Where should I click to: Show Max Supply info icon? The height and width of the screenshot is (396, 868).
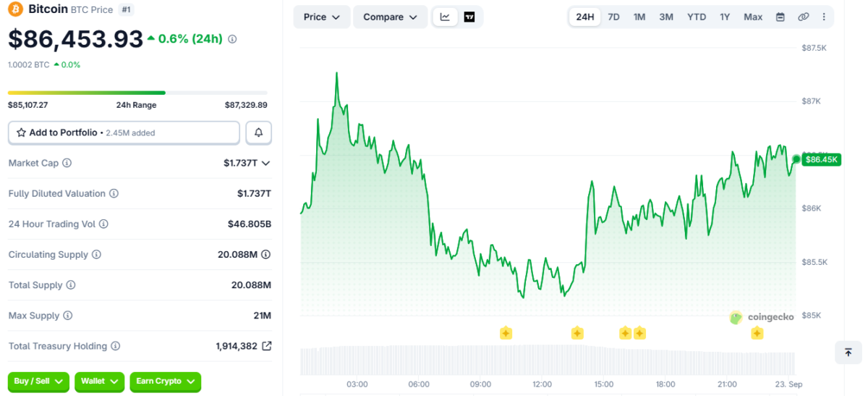pyautogui.click(x=68, y=316)
